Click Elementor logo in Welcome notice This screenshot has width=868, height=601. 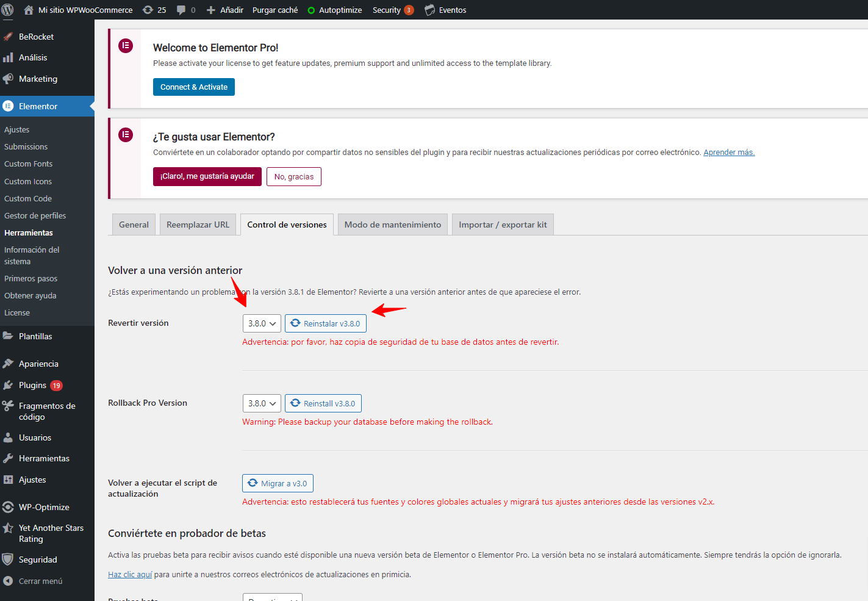point(126,46)
